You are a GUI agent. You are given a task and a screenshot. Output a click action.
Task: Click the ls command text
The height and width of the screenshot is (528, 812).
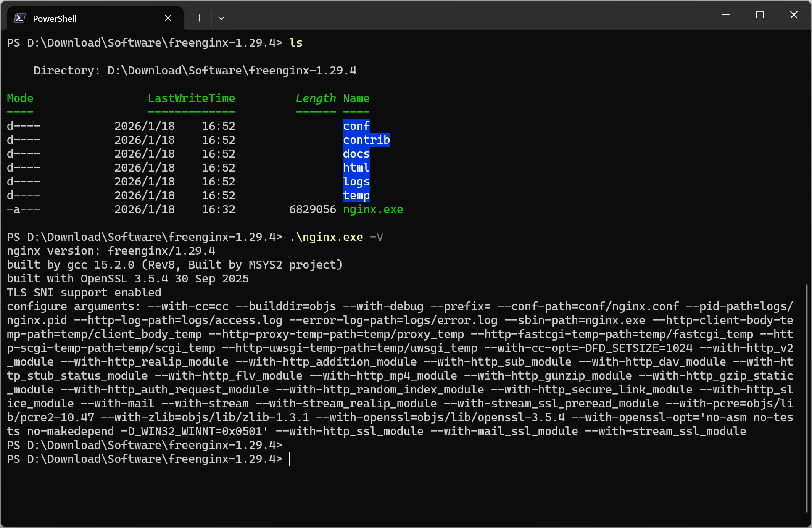tap(296, 43)
